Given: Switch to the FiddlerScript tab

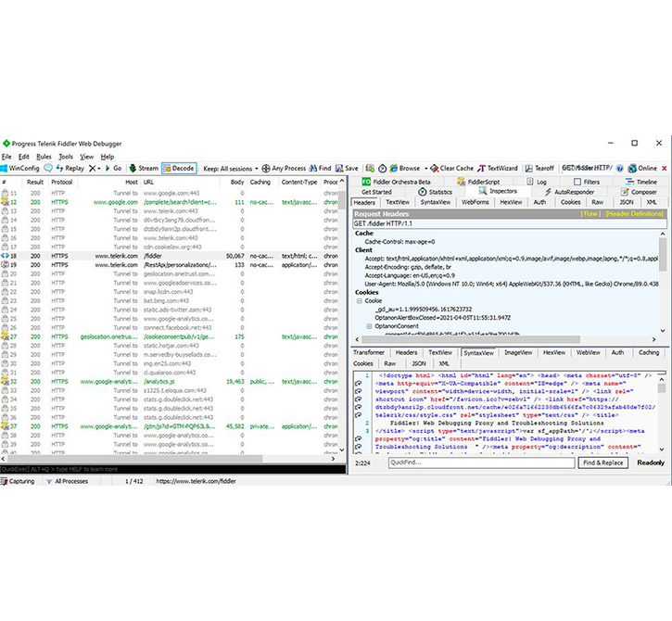Looking at the screenshot, I should (478, 182).
